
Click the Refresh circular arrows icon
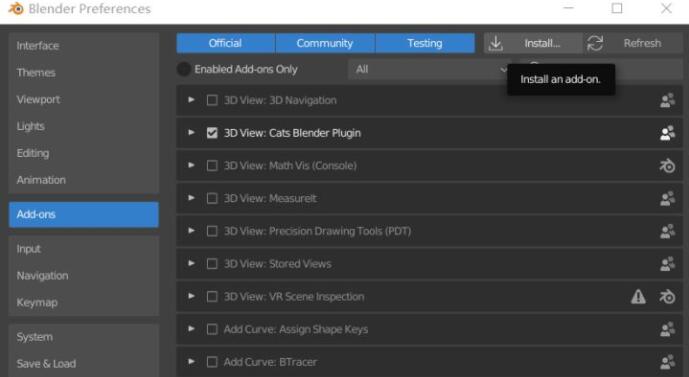[x=595, y=43]
